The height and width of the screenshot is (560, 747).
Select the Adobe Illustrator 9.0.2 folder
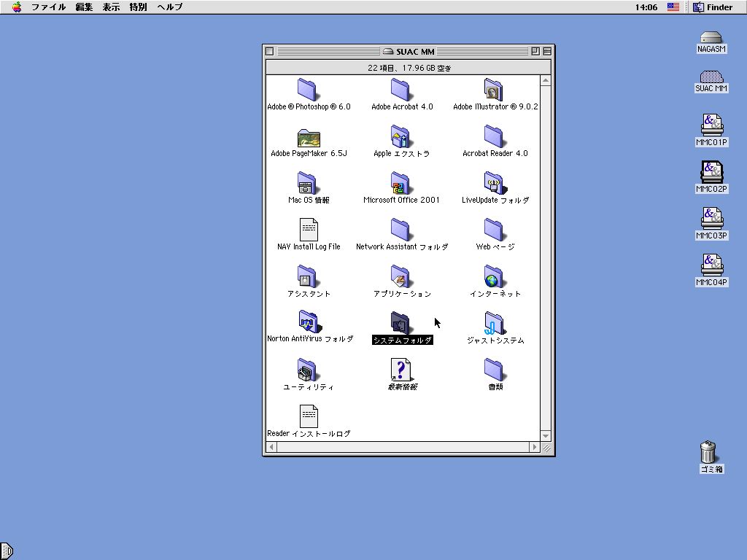click(494, 90)
